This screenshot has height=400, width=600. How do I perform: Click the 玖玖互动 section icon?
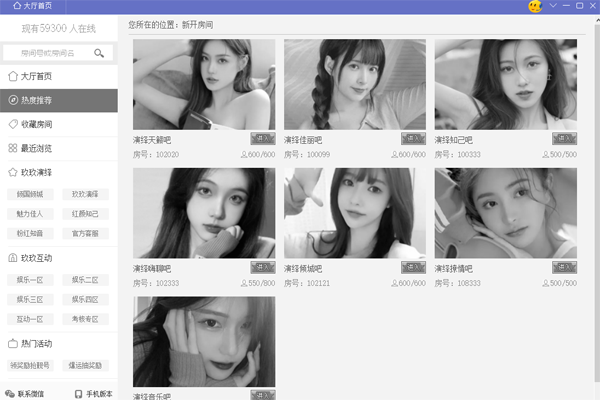click(x=13, y=258)
